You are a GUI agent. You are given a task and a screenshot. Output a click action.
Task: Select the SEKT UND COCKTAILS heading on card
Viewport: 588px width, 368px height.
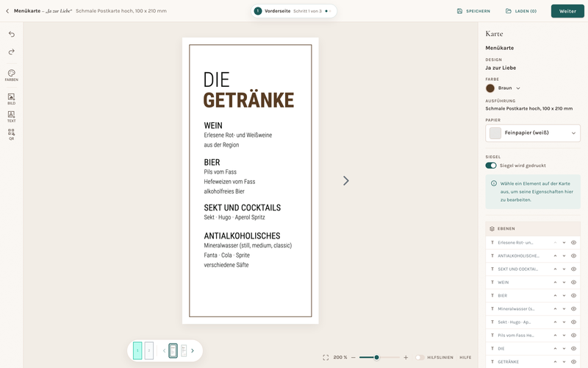click(243, 208)
